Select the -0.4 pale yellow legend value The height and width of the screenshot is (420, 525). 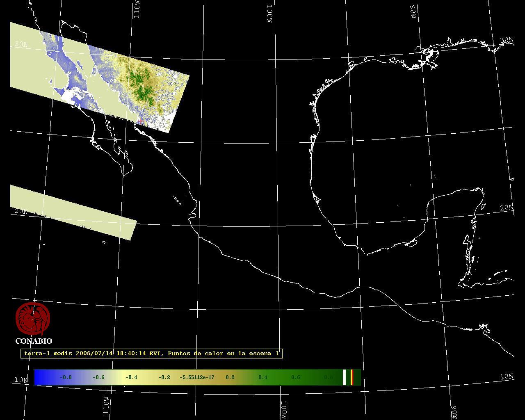(131, 377)
